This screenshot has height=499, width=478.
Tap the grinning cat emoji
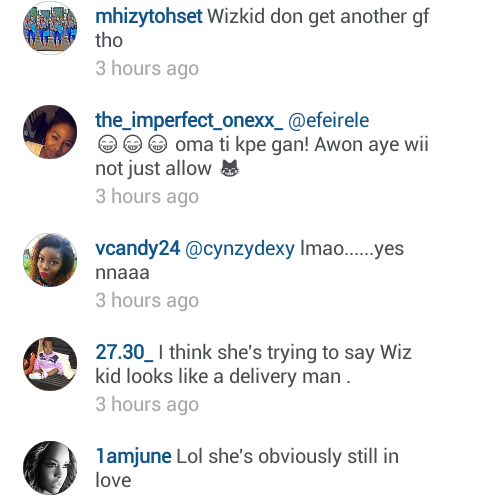(x=229, y=168)
